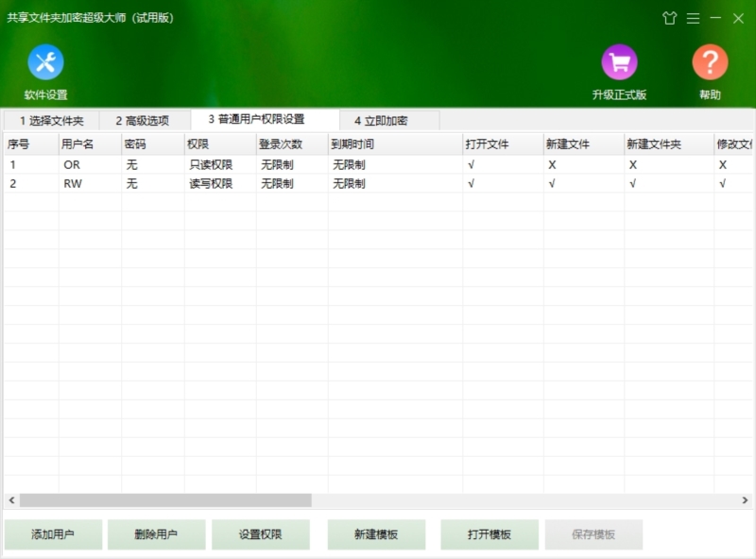This screenshot has width=756, height=559.
Task: Click 新建文件 X mark in OR row
Action: 552,165
